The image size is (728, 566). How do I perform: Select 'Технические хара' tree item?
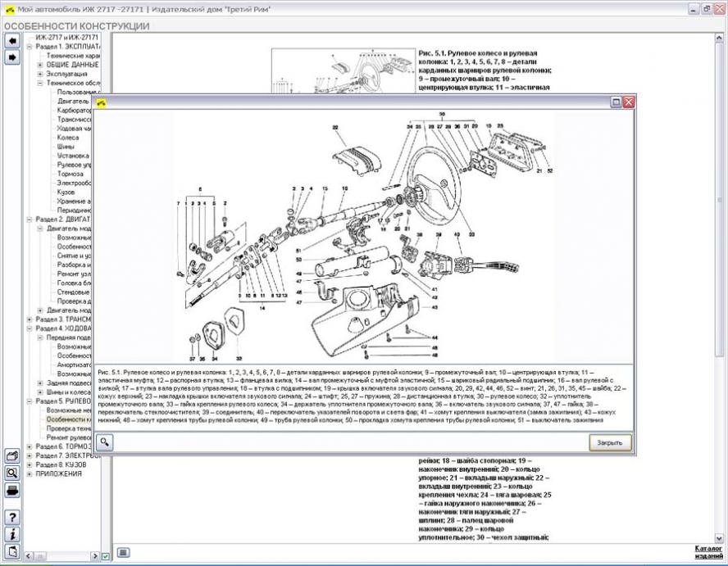[72, 56]
